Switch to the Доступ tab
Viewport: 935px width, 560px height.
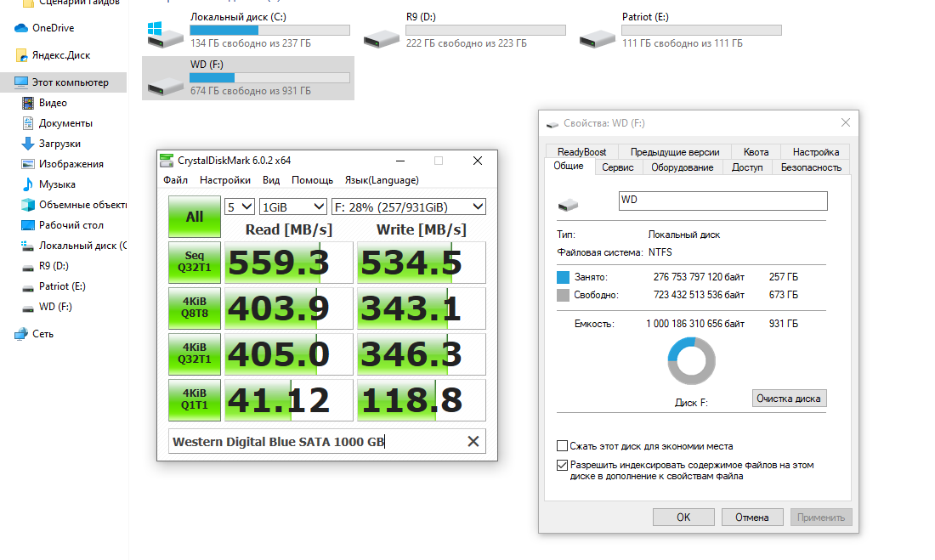tap(747, 167)
